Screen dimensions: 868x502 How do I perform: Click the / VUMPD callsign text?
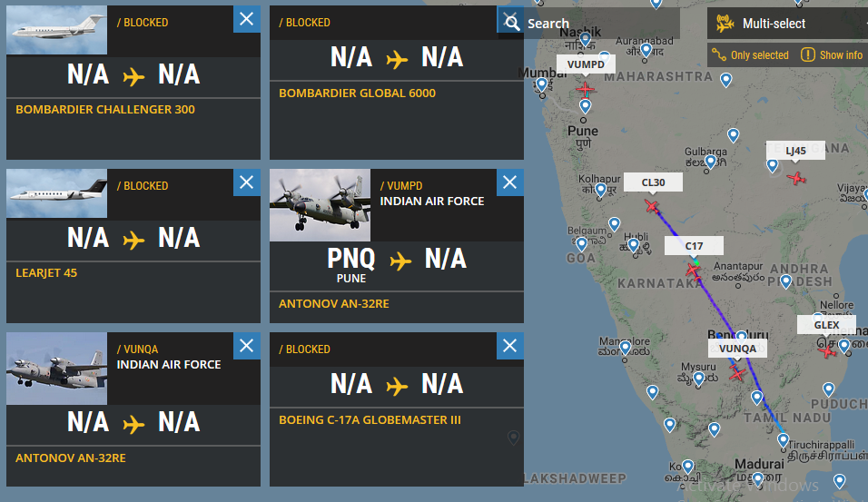pyautogui.click(x=401, y=186)
